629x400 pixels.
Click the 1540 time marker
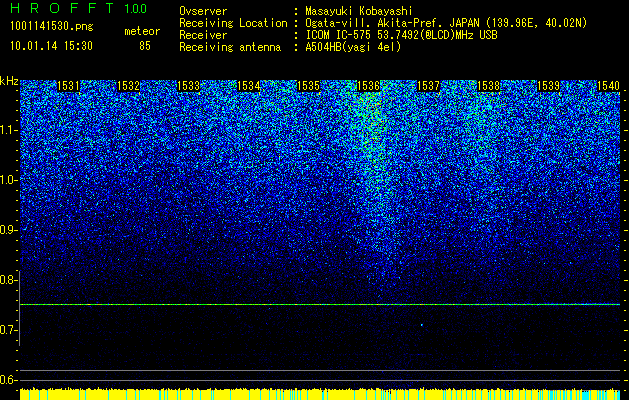pos(609,86)
